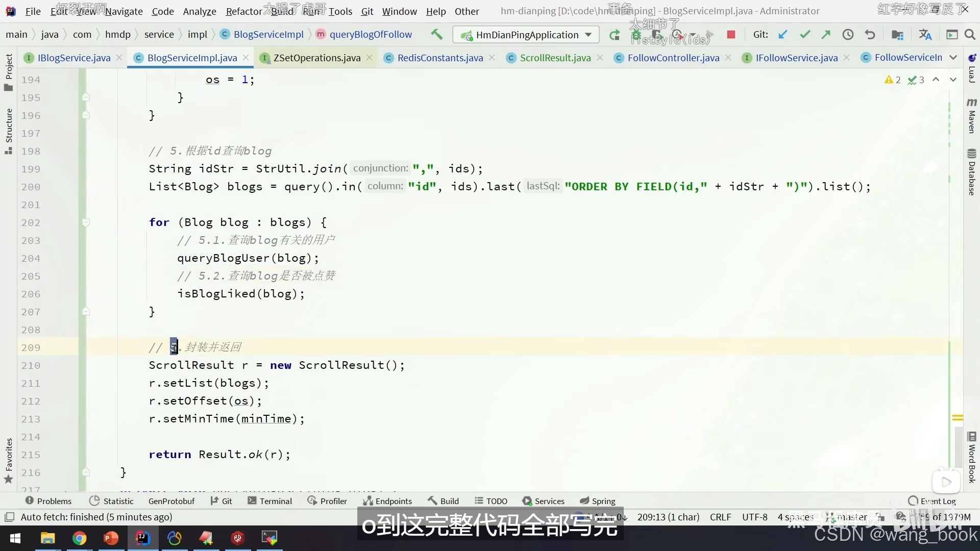This screenshot has width=980, height=551.
Task: Close the RedisConstants.java tab
Action: pos(492,58)
